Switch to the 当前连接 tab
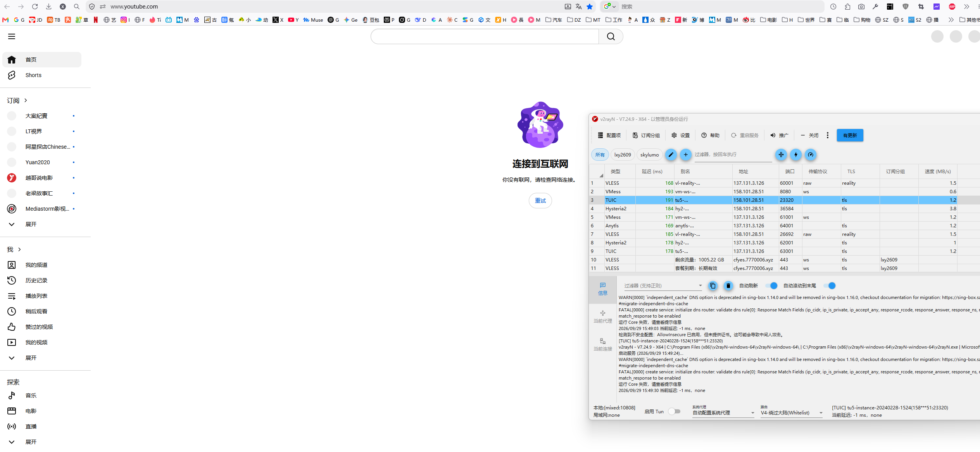The width and height of the screenshot is (980, 452). [603, 345]
